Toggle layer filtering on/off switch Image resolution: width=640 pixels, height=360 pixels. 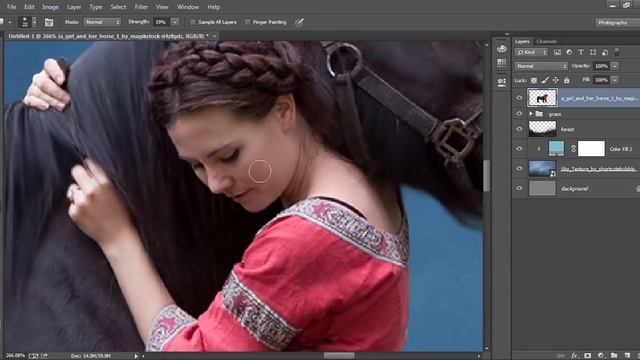pos(617,52)
